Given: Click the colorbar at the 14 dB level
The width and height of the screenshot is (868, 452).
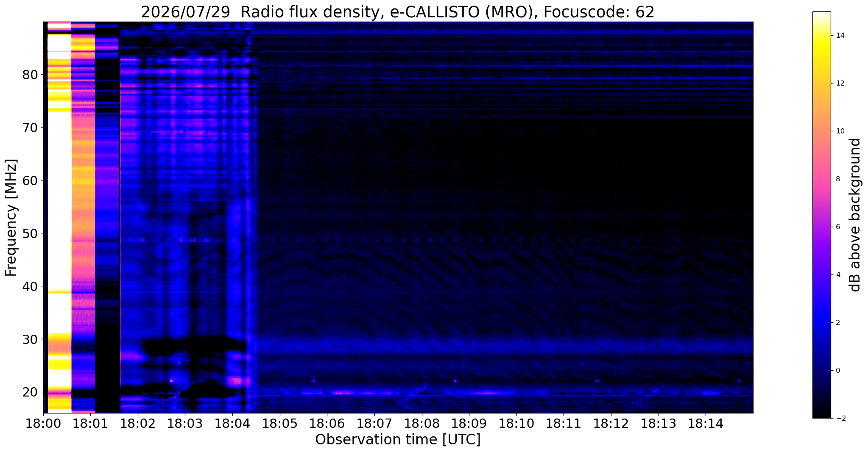Looking at the screenshot, I should 821,36.
